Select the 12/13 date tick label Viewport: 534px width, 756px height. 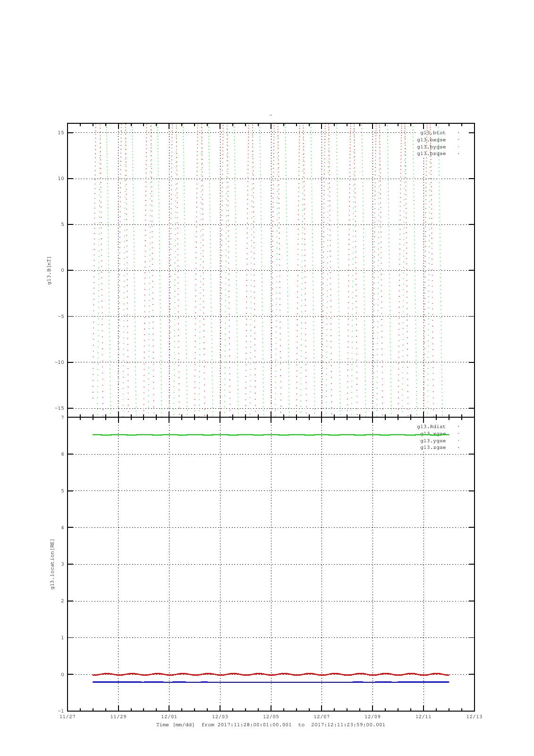click(474, 717)
